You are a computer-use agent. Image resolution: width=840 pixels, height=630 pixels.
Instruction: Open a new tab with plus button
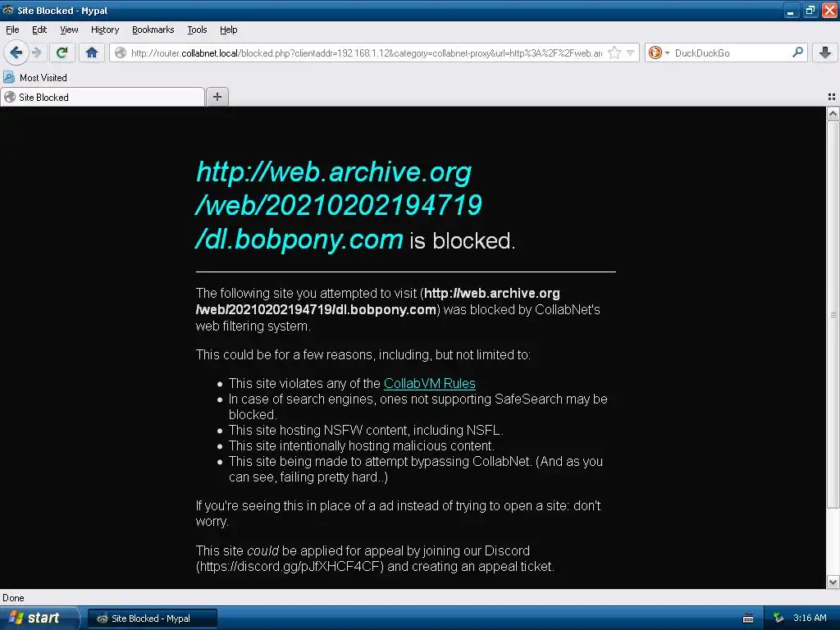pyautogui.click(x=217, y=97)
